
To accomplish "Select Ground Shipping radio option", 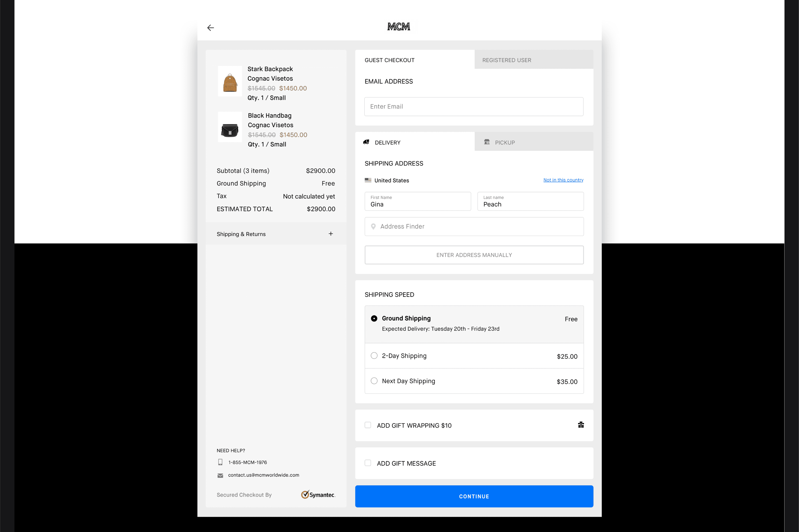I will [374, 318].
